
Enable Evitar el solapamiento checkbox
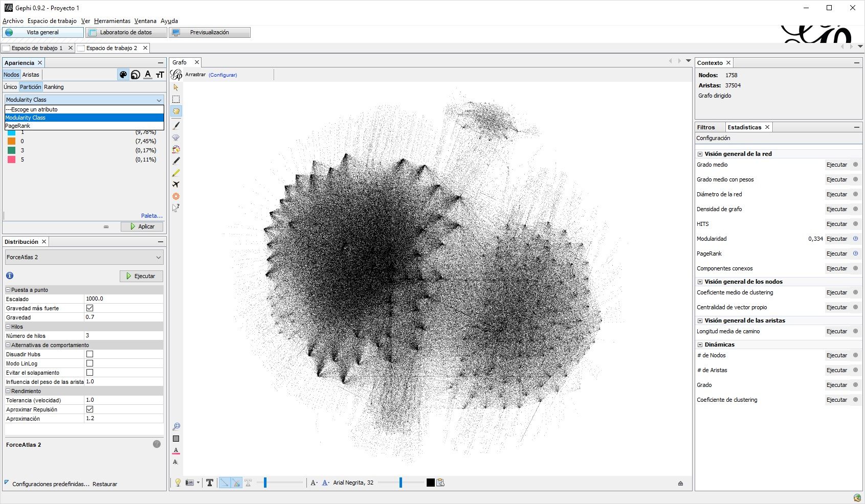[x=90, y=372]
